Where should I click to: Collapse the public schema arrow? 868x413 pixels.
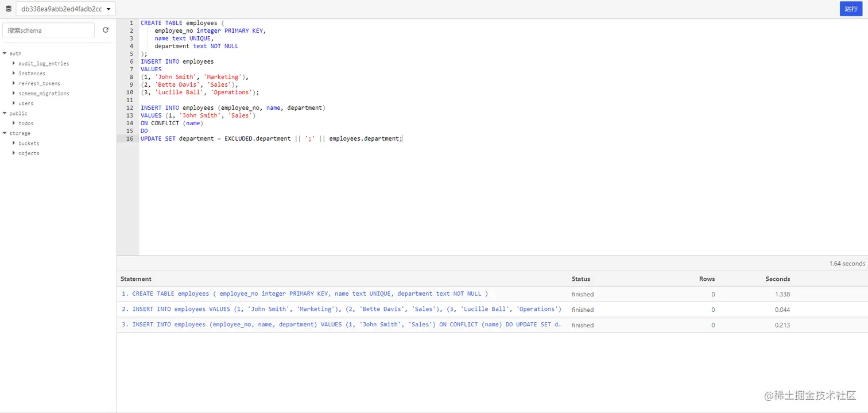point(5,113)
